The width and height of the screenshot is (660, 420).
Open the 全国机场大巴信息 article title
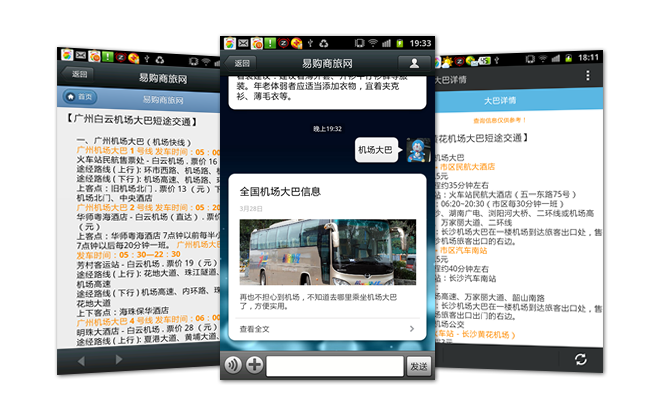point(280,190)
